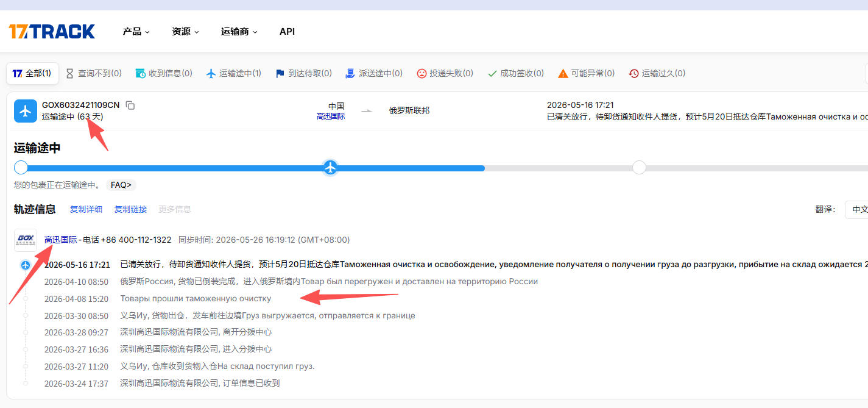The image size is (868, 408).
Task: Click the 复制链接 link
Action: pos(130,209)
